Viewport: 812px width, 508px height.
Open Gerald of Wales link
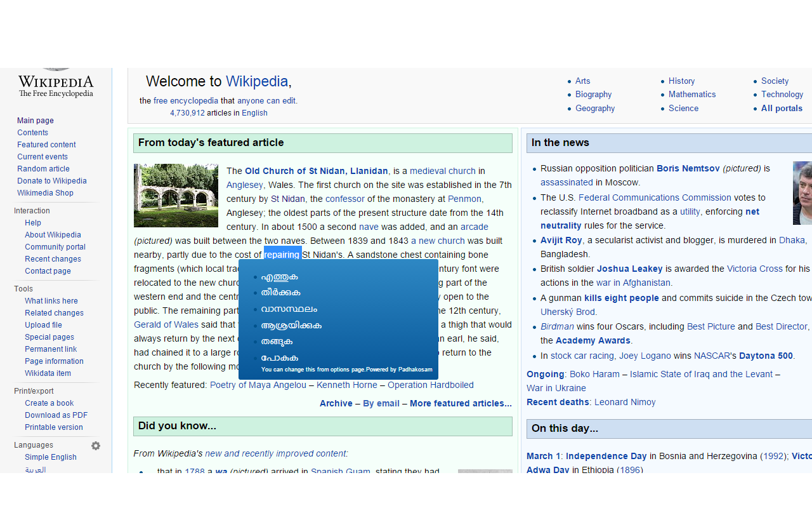(x=167, y=325)
